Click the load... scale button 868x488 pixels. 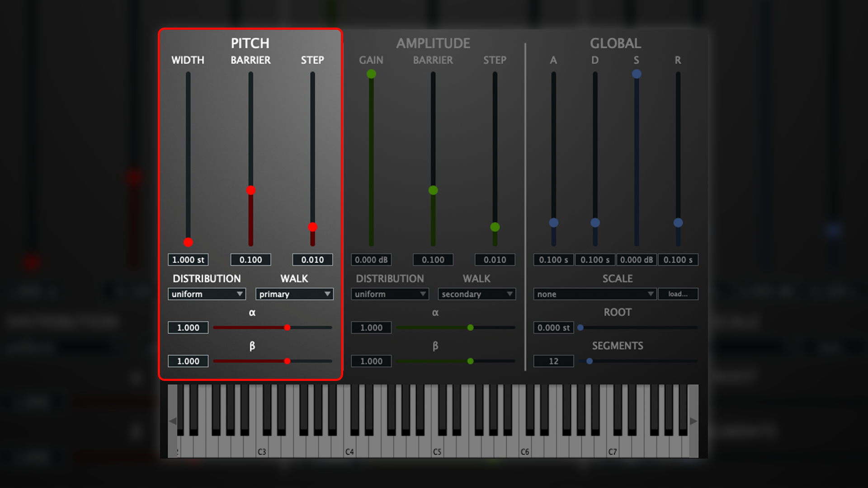(x=678, y=294)
